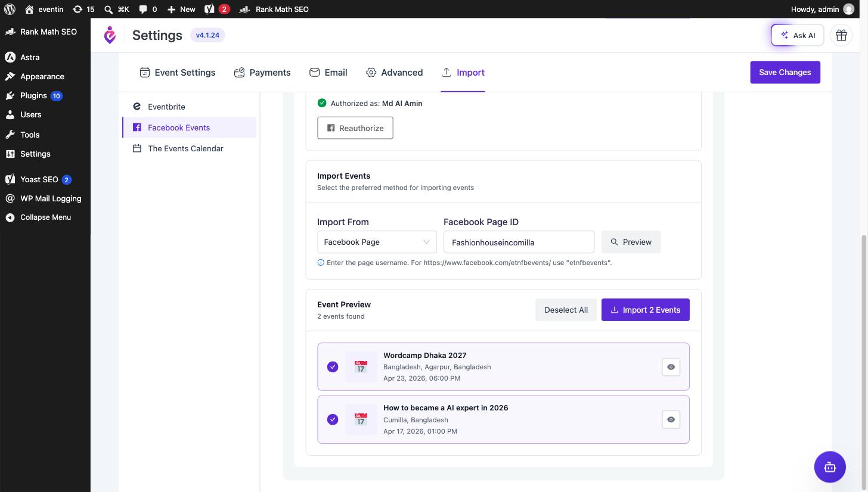Save Changes to the settings
The width and height of the screenshot is (868, 492).
[785, 72]
